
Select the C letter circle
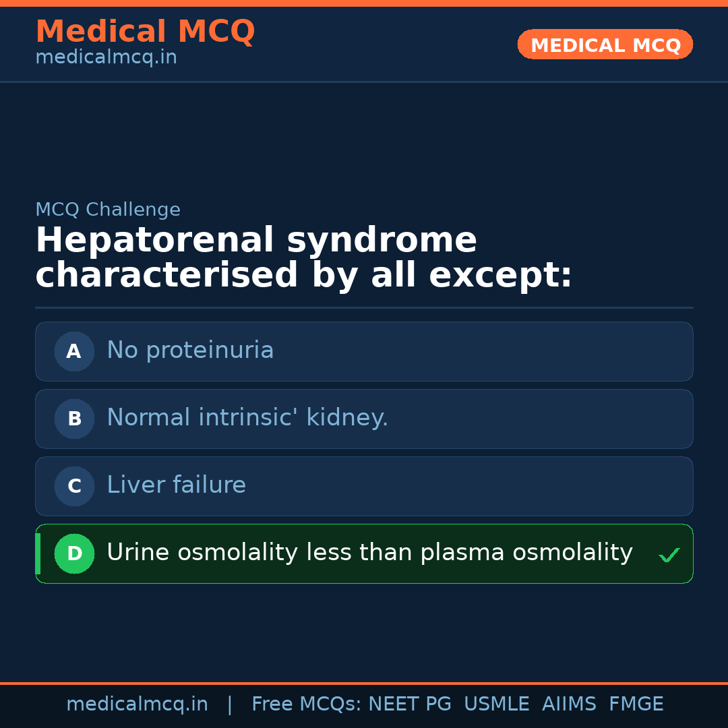[74, 486]
